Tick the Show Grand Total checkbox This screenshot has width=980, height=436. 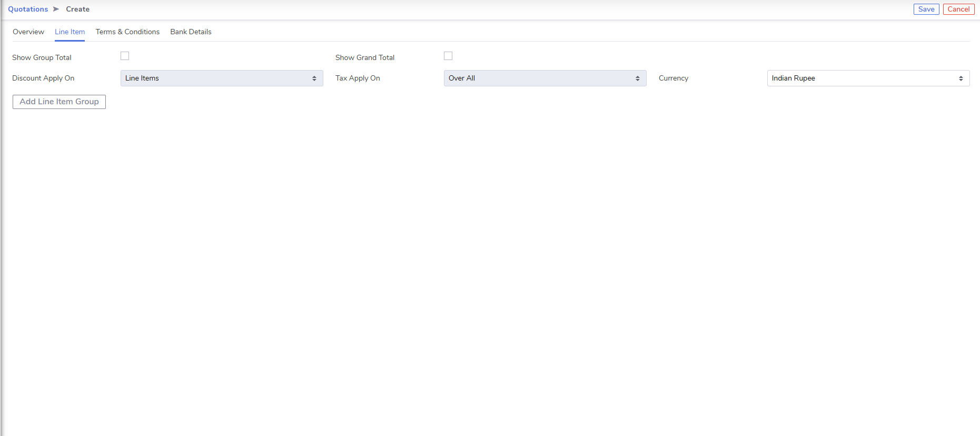coord(448,56)
